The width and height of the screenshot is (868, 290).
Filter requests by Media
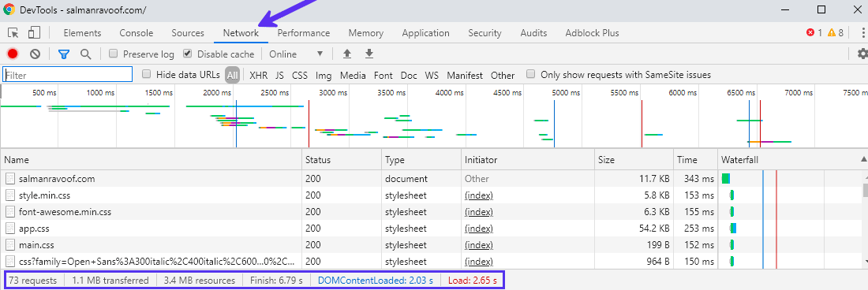(353, 75)
